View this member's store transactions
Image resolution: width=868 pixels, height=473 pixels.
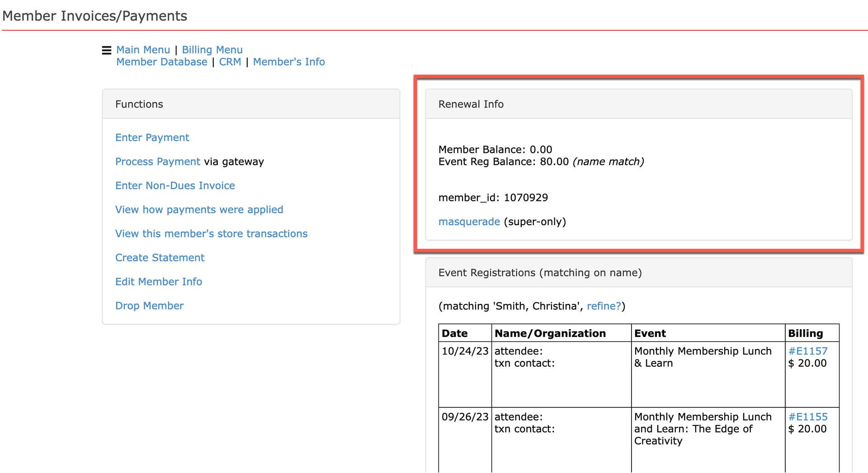click(211, 234)
